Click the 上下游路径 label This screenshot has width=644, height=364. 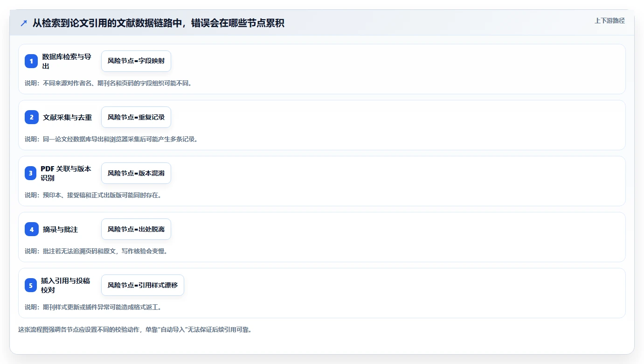pyautogui.click(x=609, y=21)
